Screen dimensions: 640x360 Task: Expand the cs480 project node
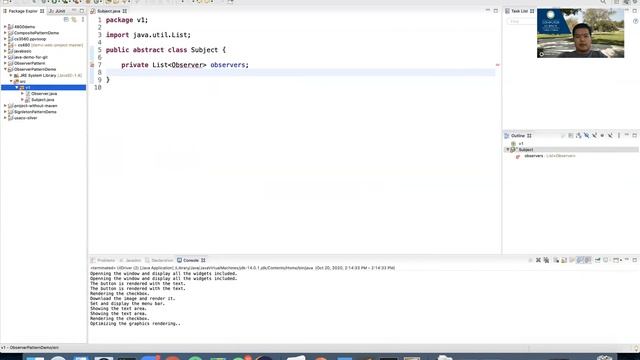(5, 45)
